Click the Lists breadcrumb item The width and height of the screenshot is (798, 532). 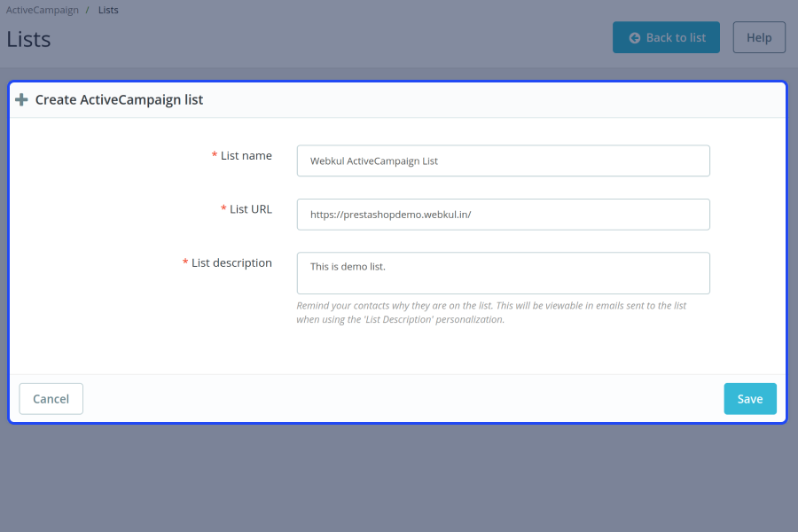pos(108,10)
